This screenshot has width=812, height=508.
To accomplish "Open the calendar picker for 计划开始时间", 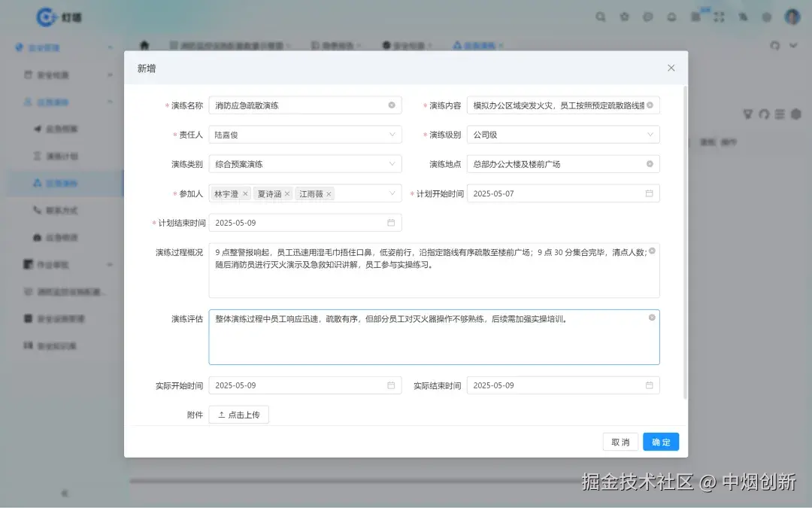I will pyautogui.click(x=649, y=193).
